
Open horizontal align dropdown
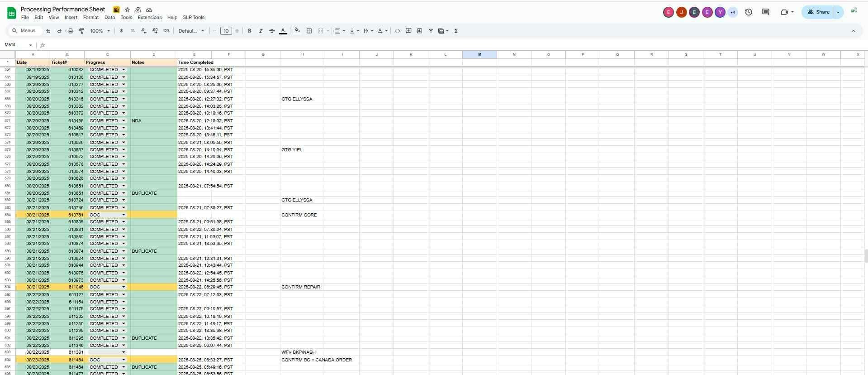point(340,31)
